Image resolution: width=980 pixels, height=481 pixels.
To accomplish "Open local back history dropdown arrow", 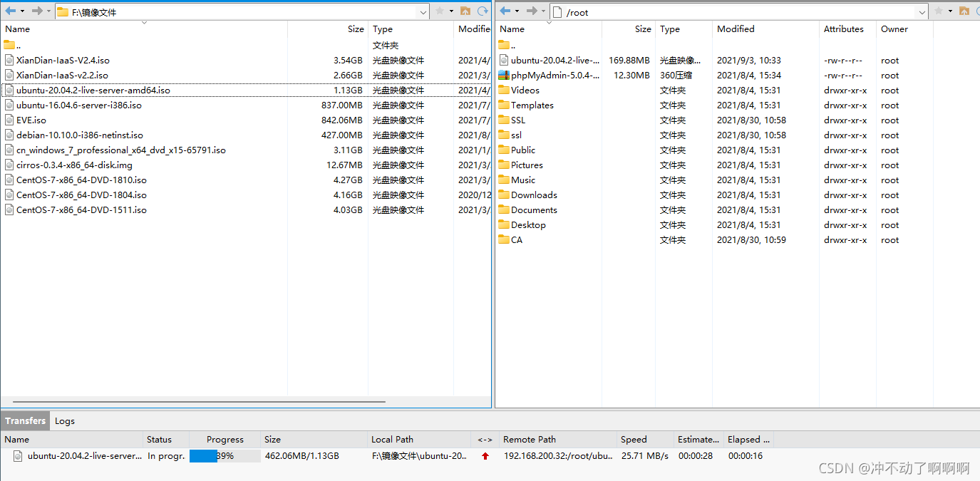I will point(22,11).
